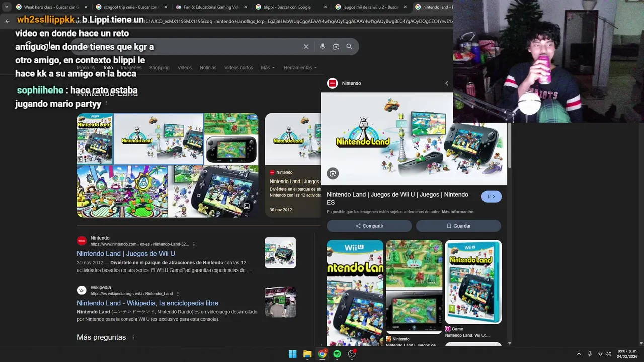Click the browser address bar URL
This screenshot has width=644, height=362.
click(x=297, y=21)
